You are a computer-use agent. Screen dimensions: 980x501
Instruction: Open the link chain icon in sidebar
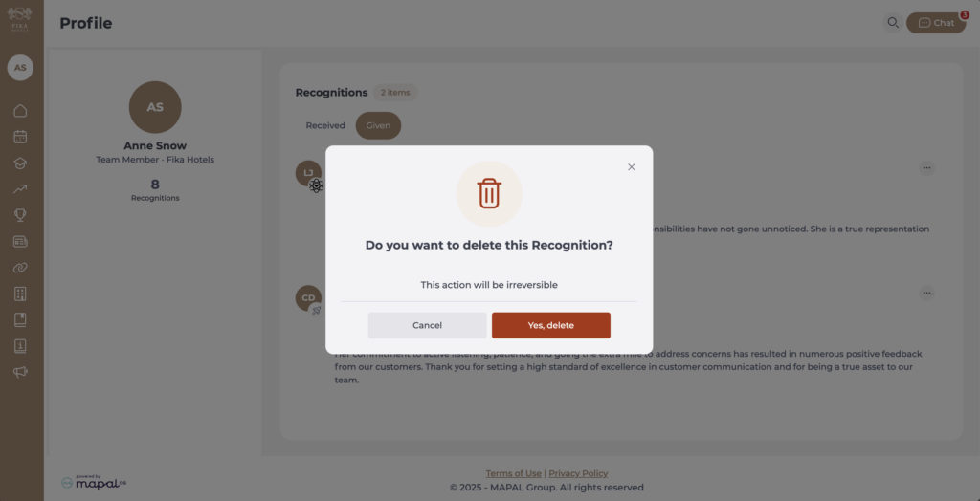click(x=20, y=268)
